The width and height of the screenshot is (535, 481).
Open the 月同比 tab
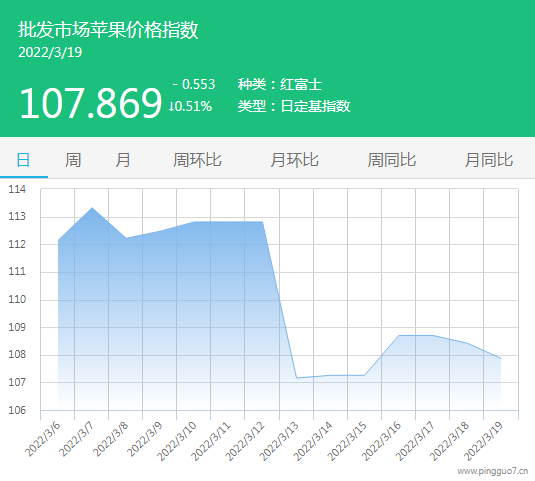pos(489,160)
